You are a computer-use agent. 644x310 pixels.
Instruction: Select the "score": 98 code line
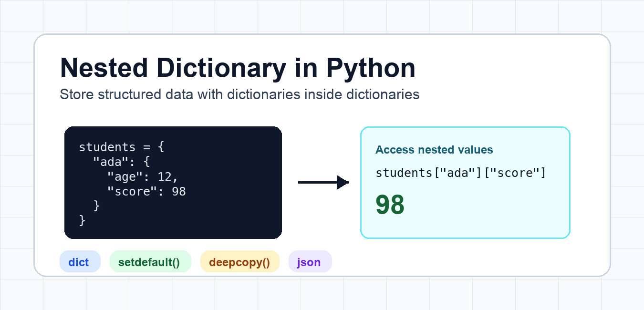(146, 192)
